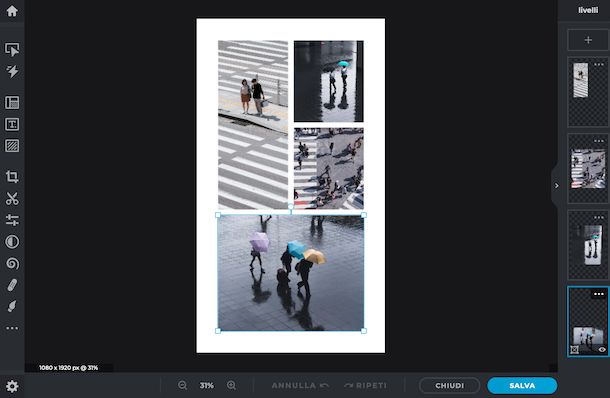Image resolution: width=610 pixels, height=398 pixels.
Task: Click the cyan umbrella reflection photo on canvas
Action: [329, 81]
